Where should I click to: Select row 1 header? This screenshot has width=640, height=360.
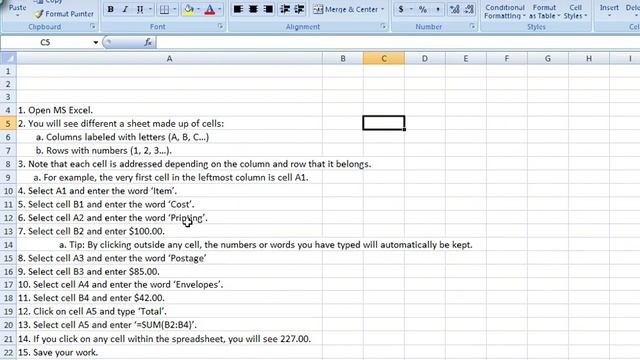[8, 71]
